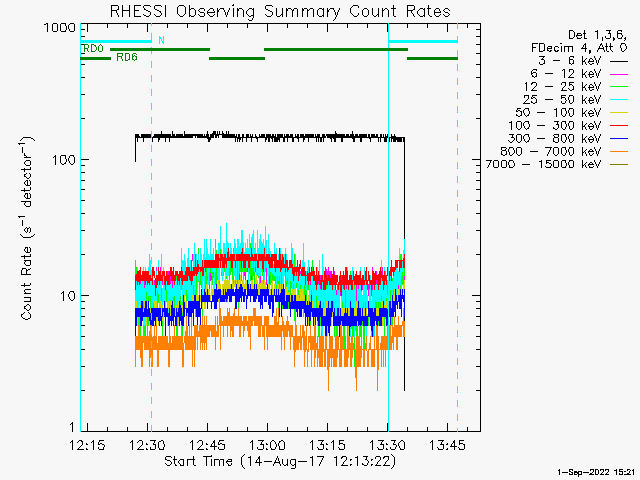
Task: Click the '7000 - 15000 keV' legend label
Action: coord(544,164)
